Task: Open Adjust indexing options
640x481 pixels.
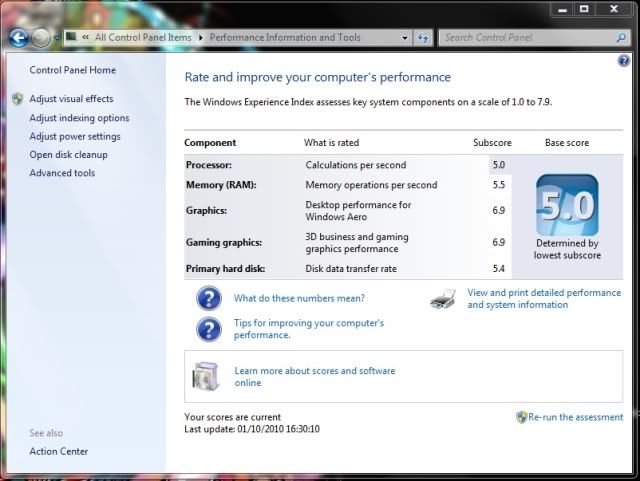Action: (79, 118)
